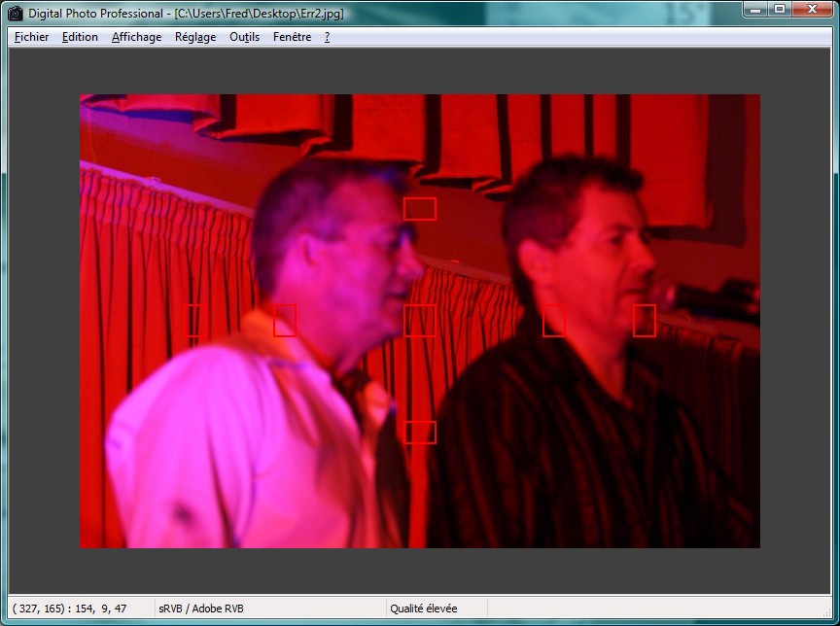Click the pixel coordinates readout in status bar

click(x=70, y=609)
